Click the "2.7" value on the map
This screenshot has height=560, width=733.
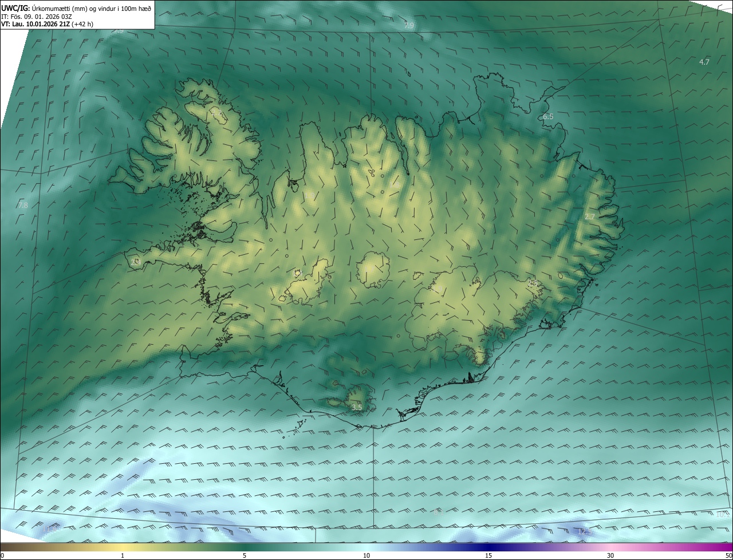click(590, 216)
